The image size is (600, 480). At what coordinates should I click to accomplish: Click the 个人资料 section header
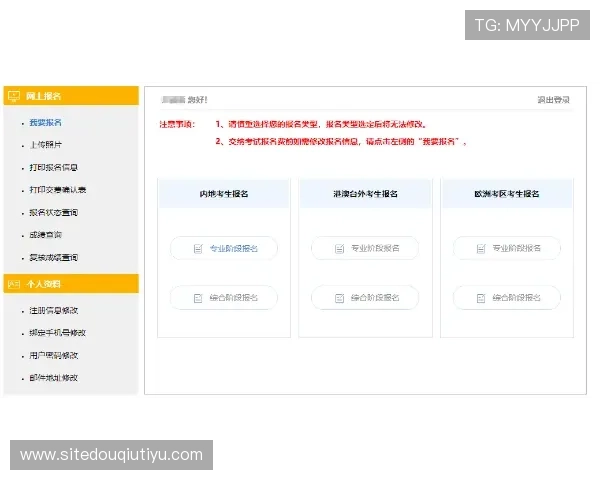click(x=71, y=284)
